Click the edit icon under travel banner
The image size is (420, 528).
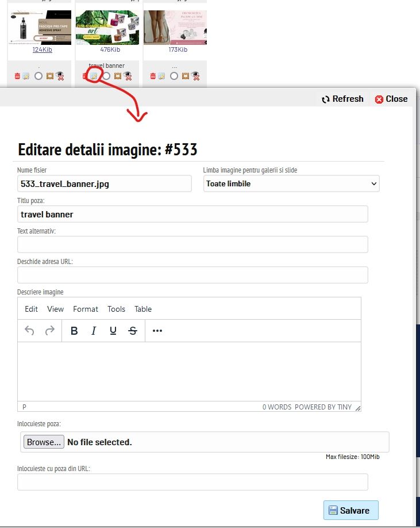tap(94, 76)
